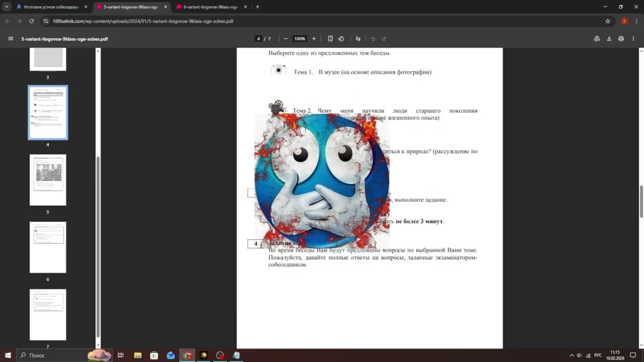Open the tab search dropdown arrow
Screen dimensions: 644x362
click(x=7, y=7)
